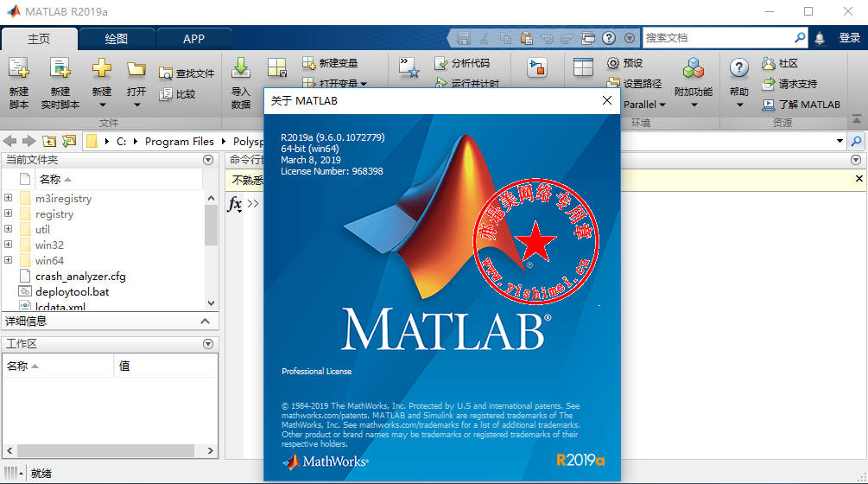The width and height of the screenshot is (868, 484).
Task: Select crash_analyzer.cfg file
Action: click(80, 276)
